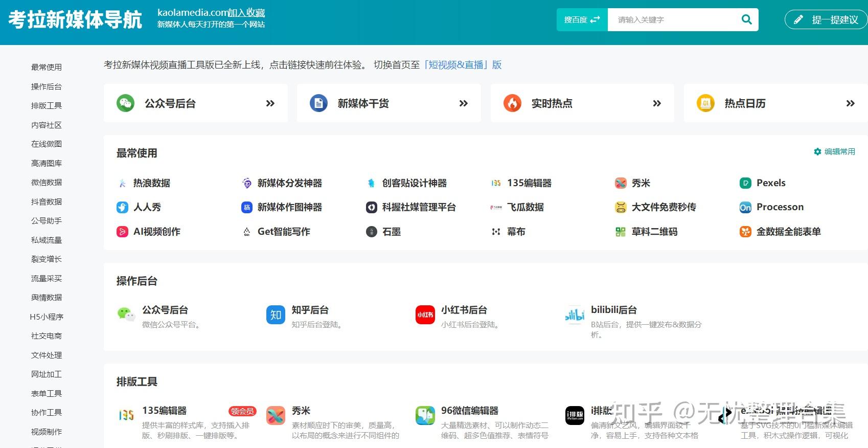Click the 金数据全能表单 icon

[745, 232]
